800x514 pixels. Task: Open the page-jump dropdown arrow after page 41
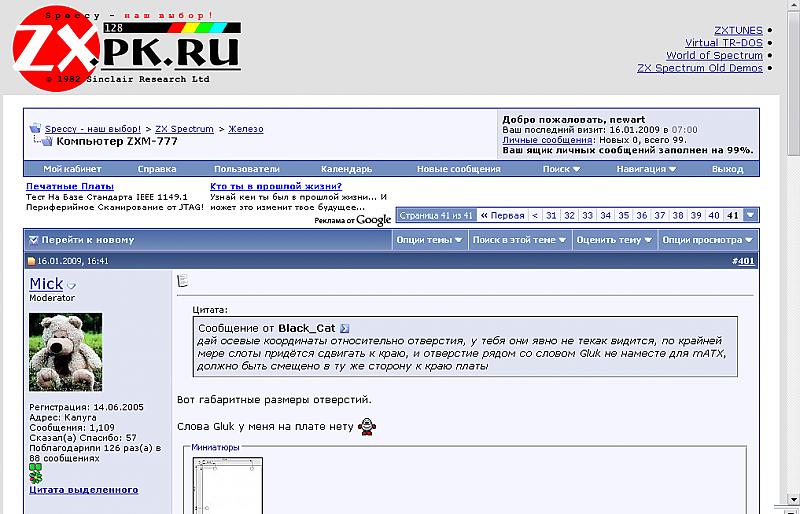coord(751,215)
